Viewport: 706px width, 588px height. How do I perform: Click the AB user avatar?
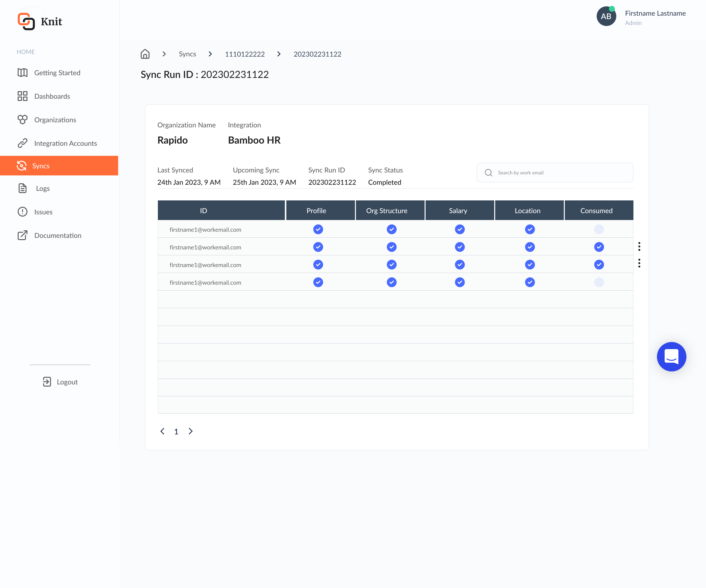606,16
